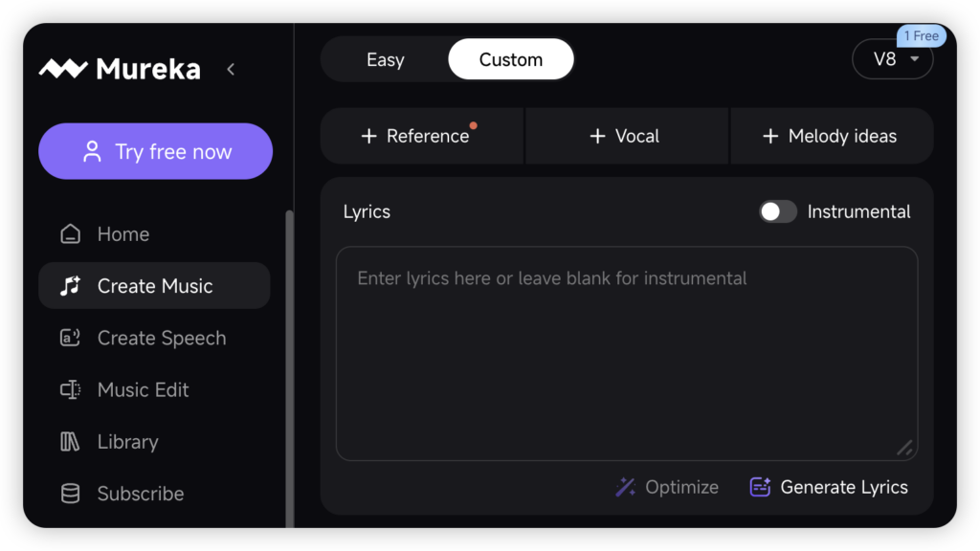Click the Optimize magic wand icon
980x551 pixels.
(626, 488)
